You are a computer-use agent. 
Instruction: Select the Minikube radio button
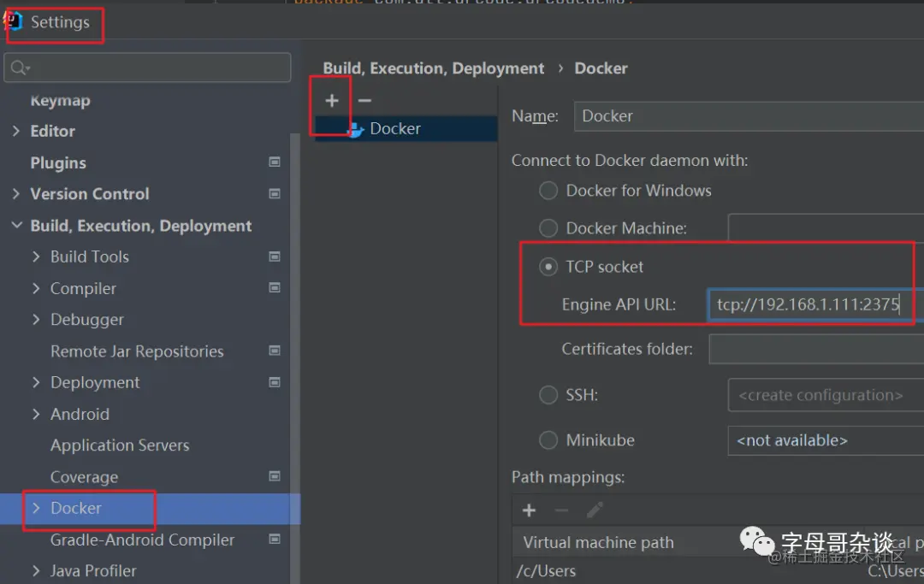(x=548, y=440)
